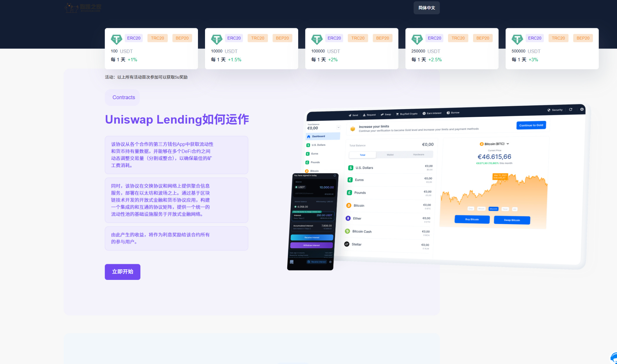Image resolution: width=617 pixels, height=364 pixels.
Task: Click the Tether icon on the 500000 USDT card
Action: point(517,39)
